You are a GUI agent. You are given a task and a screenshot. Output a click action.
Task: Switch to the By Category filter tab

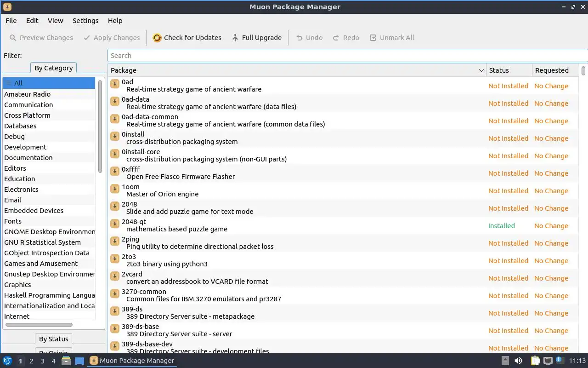(54, 68)
